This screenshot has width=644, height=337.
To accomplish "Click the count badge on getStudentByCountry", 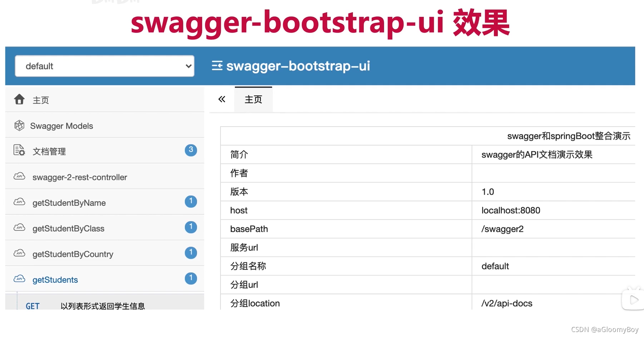I will [x=191, y=253].
